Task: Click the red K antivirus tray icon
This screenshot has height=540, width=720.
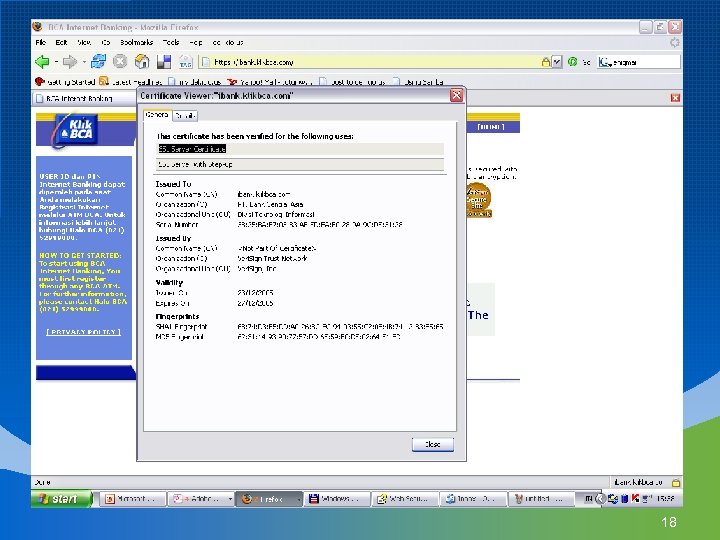Action: 635,499
